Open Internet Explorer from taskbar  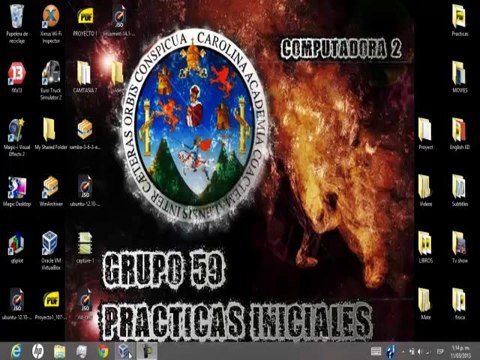(16, 351)
